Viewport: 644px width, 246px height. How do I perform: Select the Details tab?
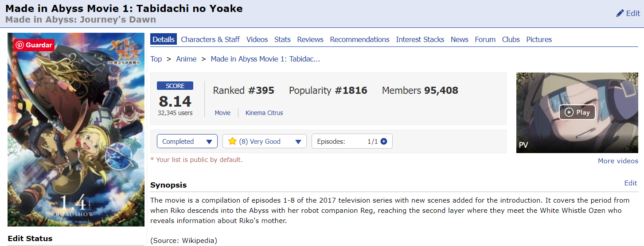164,39
